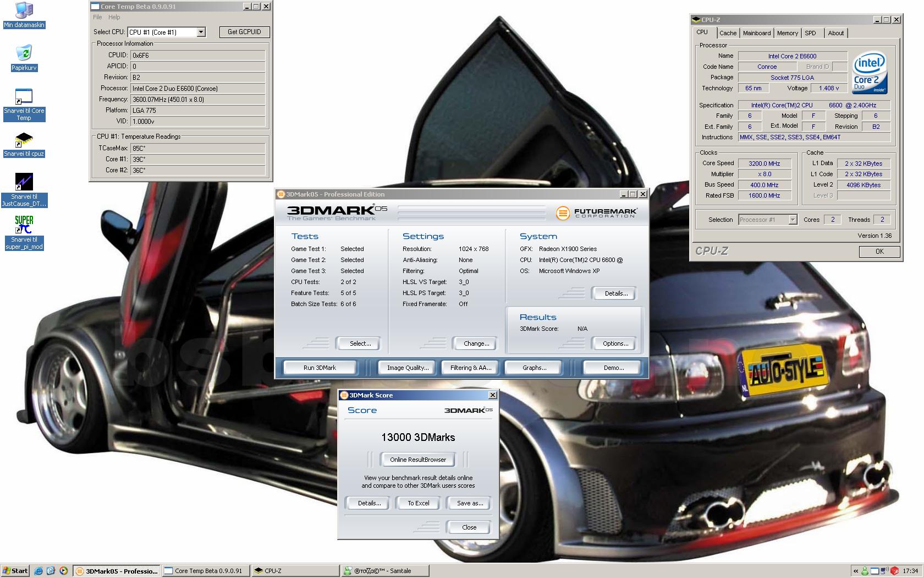Screen dimensions: 924x578
Task: Click the Intel Core 2 Duo logo
Action: (869, 72)
